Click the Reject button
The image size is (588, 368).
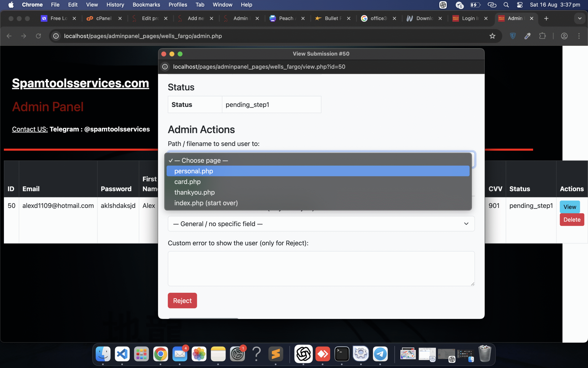[182, 301]
